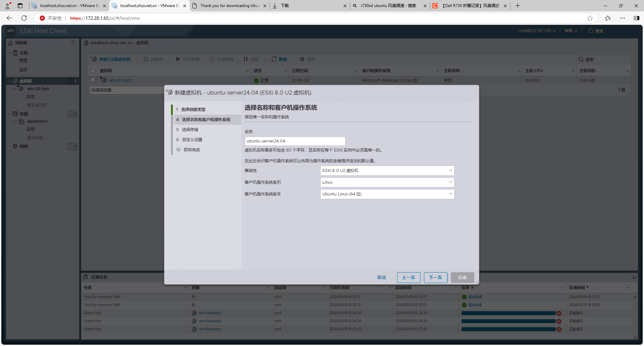The width and height of the screenshot is (644, 346).
Task: Toggle the select-all checkbox in VM table header
Action: coord(93,71)
